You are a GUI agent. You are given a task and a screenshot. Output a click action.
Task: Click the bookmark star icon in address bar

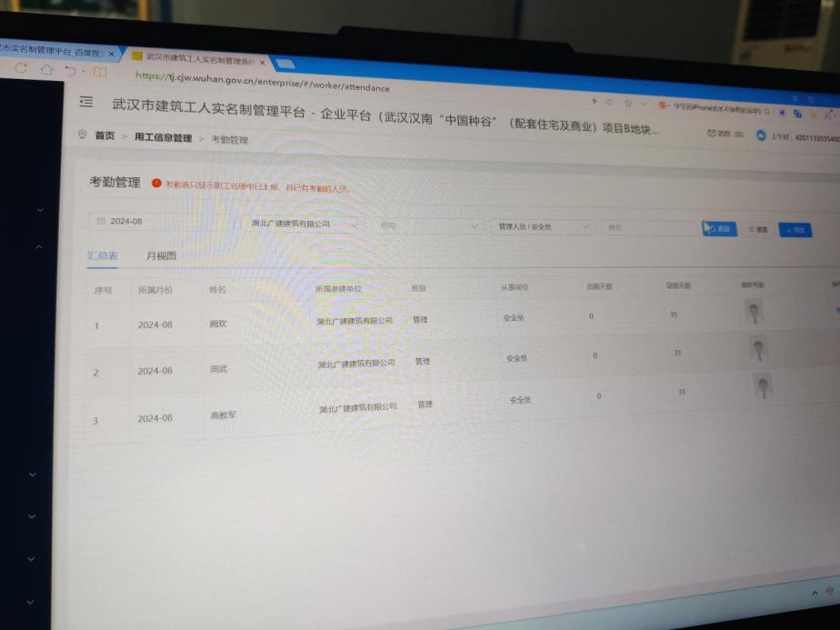628,104
